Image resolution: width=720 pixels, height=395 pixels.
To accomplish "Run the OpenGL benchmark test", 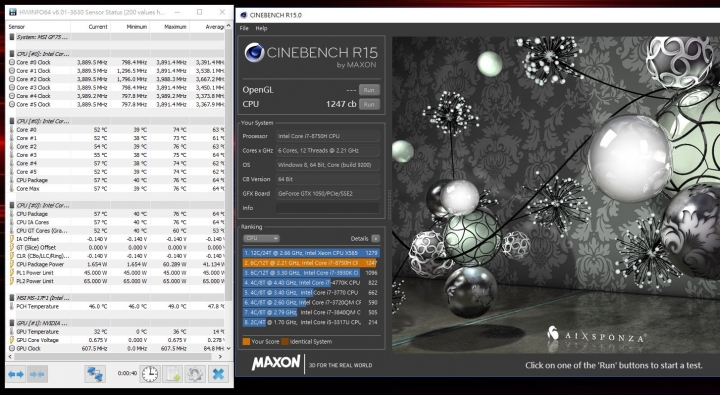I will click(x=369, y=90).
